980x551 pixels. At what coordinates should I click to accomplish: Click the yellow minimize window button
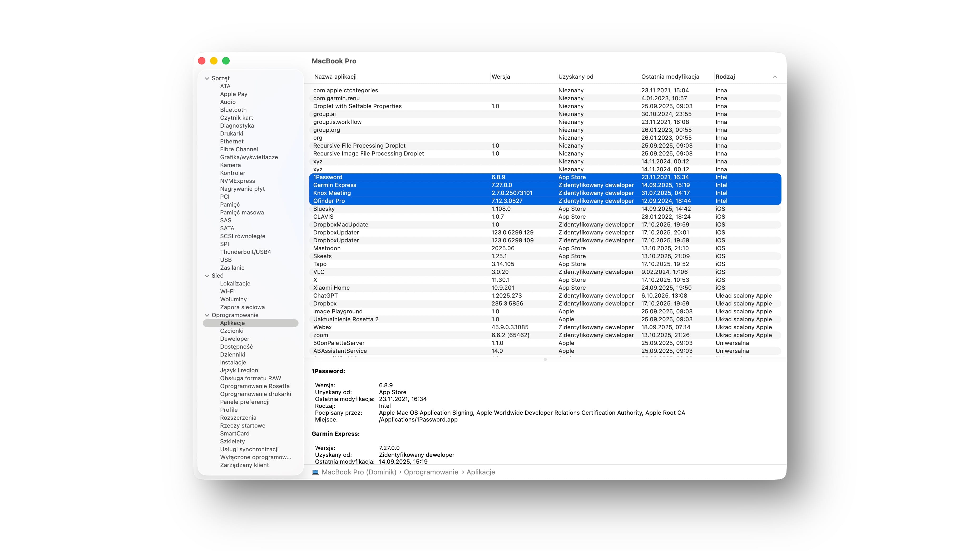[214, 61]
